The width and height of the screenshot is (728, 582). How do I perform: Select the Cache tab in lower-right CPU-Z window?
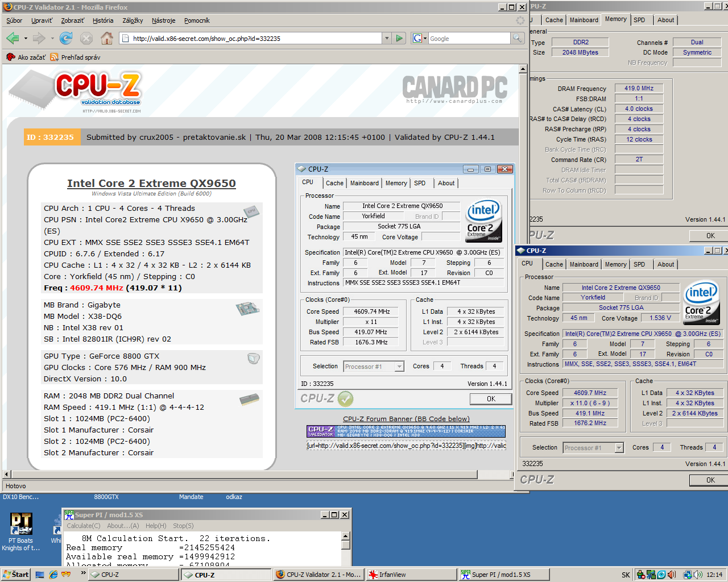(554, 264)
